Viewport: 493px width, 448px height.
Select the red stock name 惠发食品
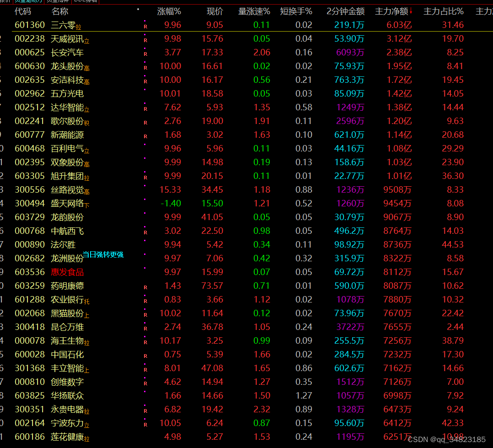click(x=67, y=272)
